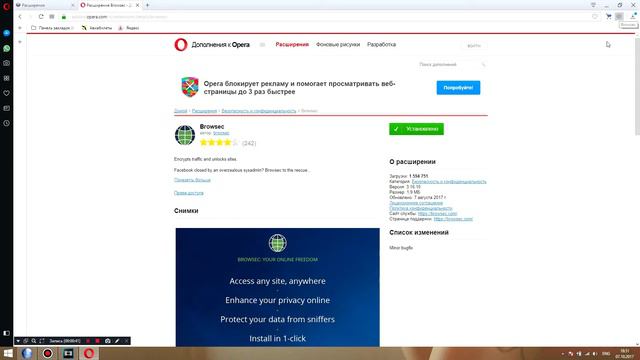Click the Browsec globe extension icon
The width and height of the screenshot is (640, 360).
coord(185,135)
